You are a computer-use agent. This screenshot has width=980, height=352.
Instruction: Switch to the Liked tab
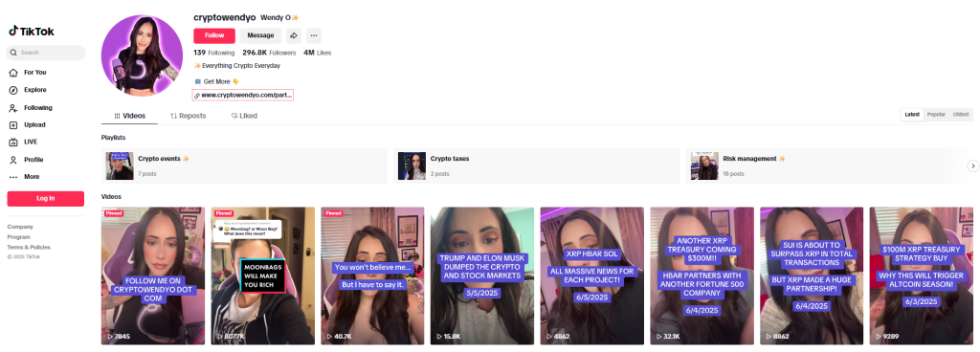coord(244,116)
